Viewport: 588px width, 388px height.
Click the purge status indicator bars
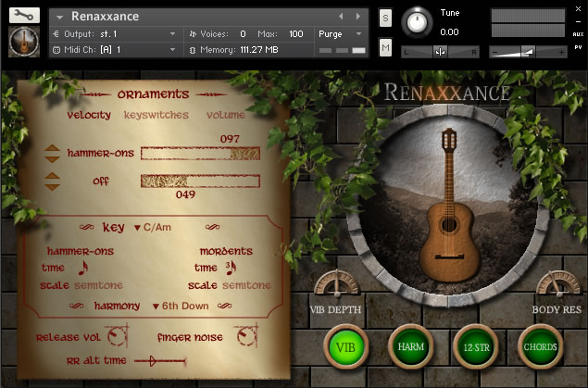coord(342,50)
